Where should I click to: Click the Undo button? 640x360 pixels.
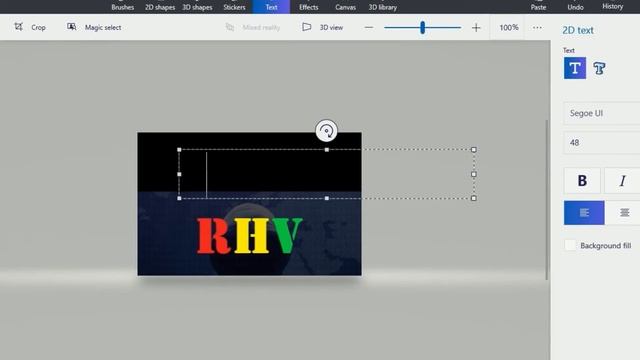[x=575, y=7]
